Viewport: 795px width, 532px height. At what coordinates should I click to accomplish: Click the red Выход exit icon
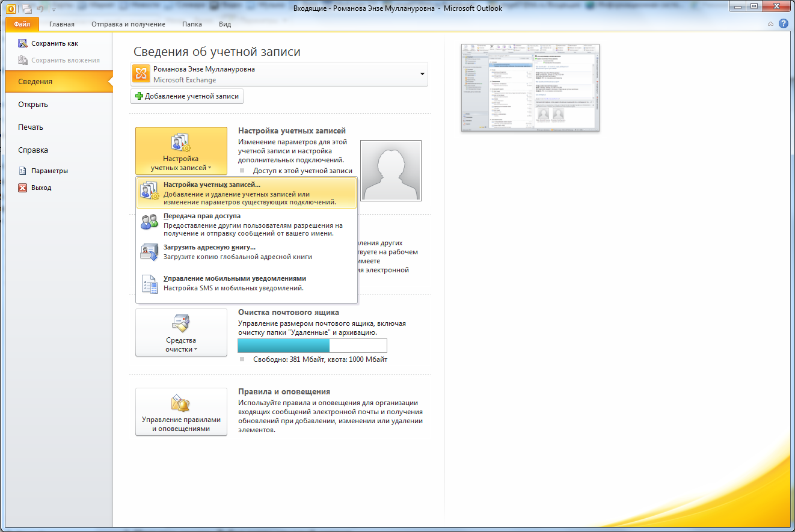click(23, 188)
